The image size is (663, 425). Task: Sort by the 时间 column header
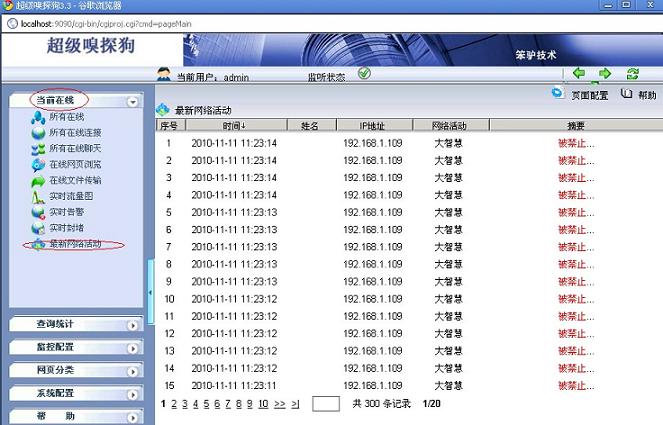click(x=234, y=126)
